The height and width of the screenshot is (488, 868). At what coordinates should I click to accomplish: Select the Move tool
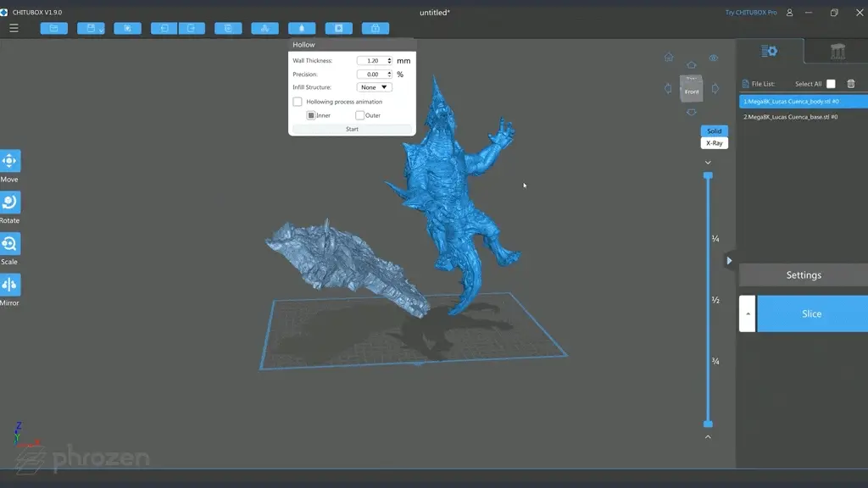[x=10, y=161]
